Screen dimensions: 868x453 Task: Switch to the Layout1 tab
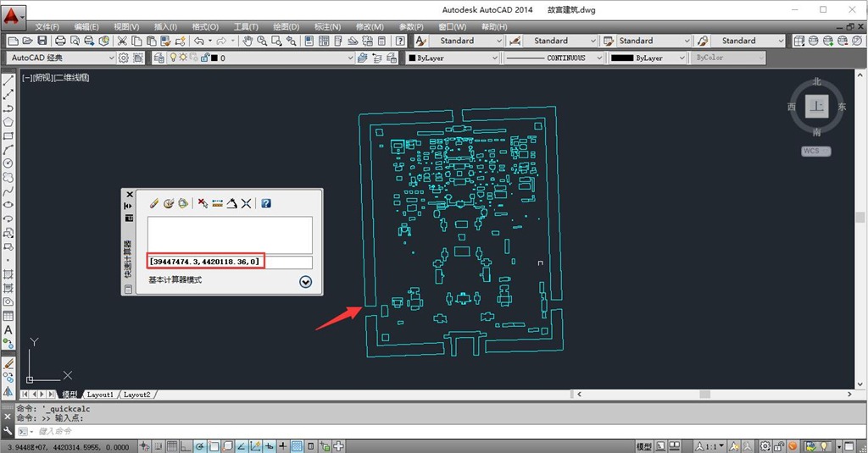(100, 395)
